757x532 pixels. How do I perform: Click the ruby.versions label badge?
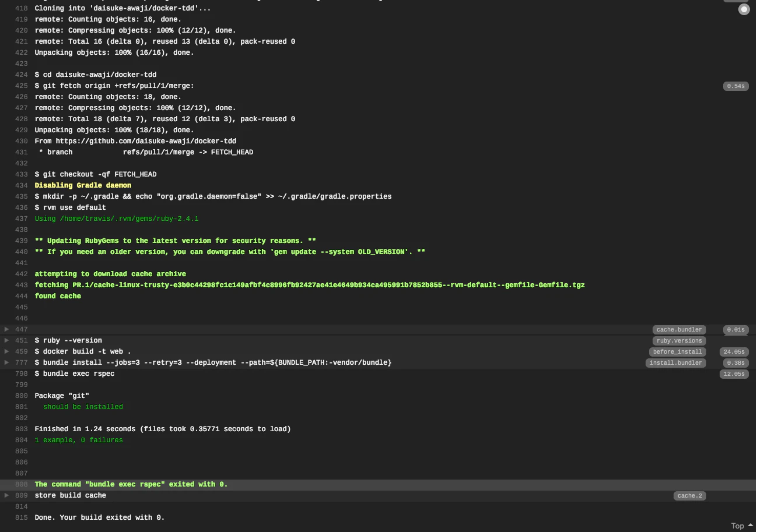coord(679,341)
